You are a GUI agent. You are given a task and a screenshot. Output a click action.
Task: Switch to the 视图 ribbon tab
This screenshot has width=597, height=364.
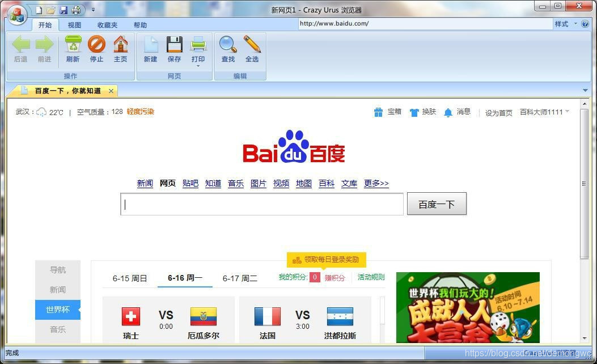coord(74,25)
